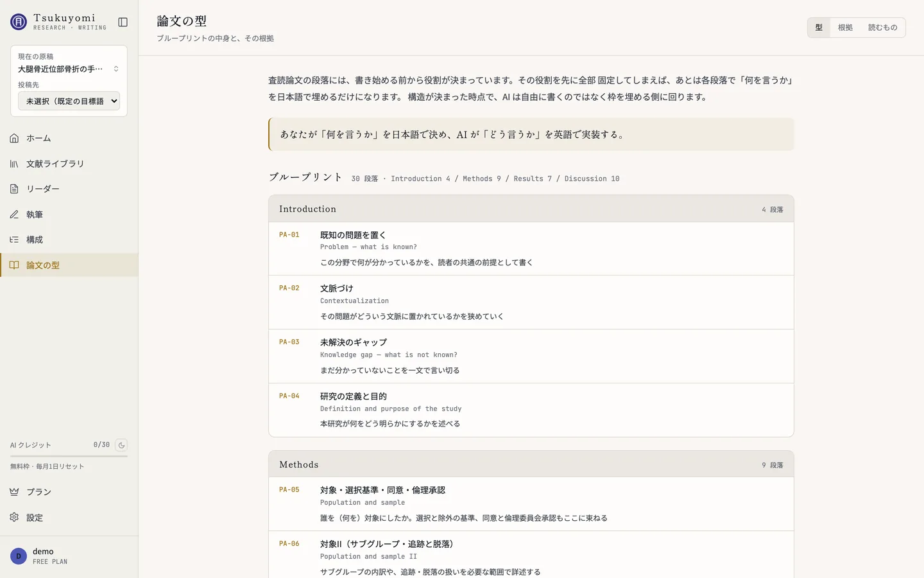Click the FREE PLAN label under demo

click(x=50, y=562)
